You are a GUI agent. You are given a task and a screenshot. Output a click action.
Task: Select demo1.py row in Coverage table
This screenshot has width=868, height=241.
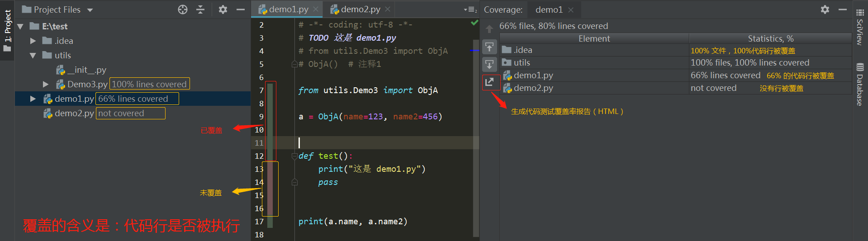[x=676, y=76]
